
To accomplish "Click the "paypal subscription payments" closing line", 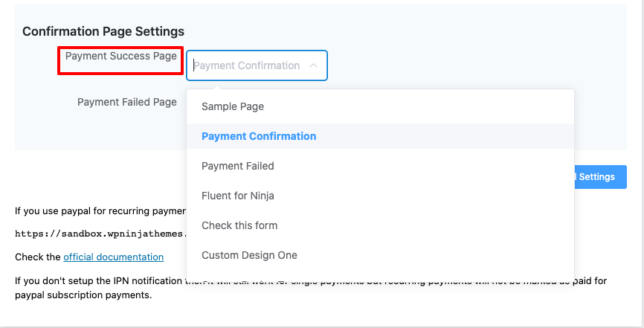I will click(83, 295).
